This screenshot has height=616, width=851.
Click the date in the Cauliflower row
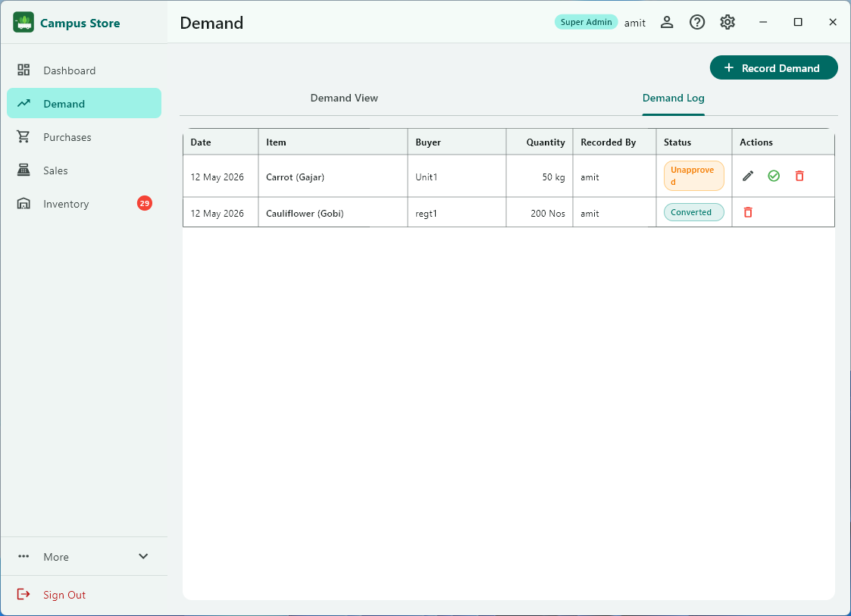[217, 214]
